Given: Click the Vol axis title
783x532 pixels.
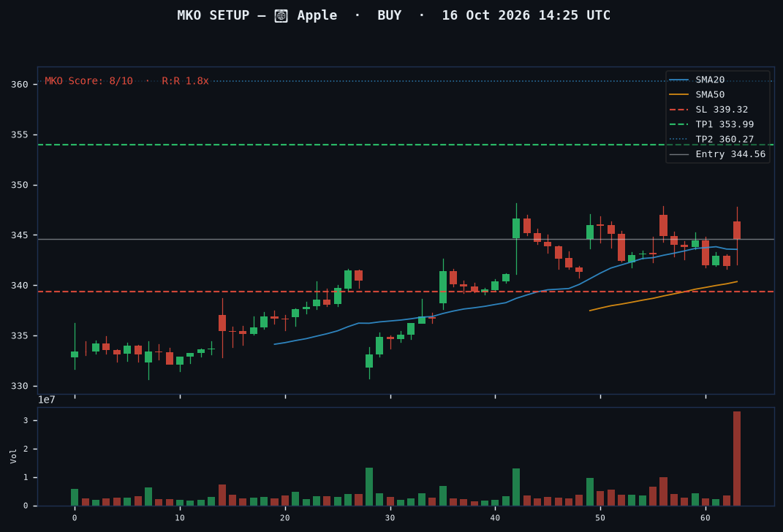Looking at the screenshot, I should (13, 456).
